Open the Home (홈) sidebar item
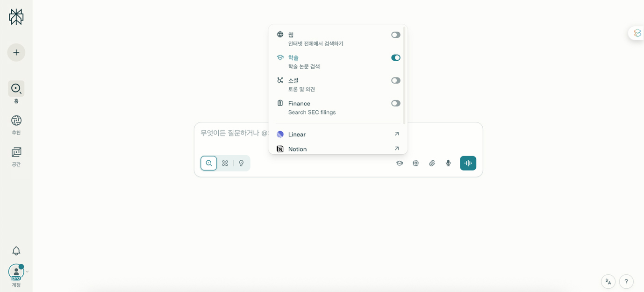This screenshot has width=644, height=292. click(x=16, y=89)
